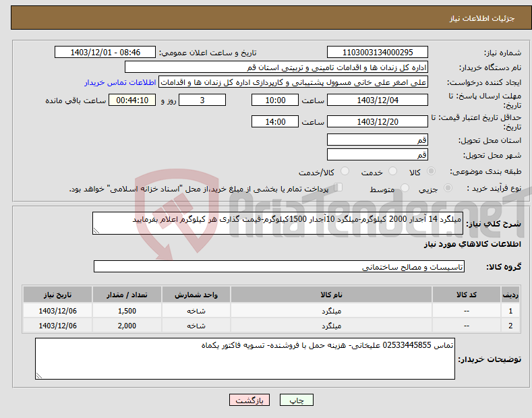This screenshot has height=418, width=532.
Task: Click the شهر محل تحویل field
Action: (x=378, y=154)
